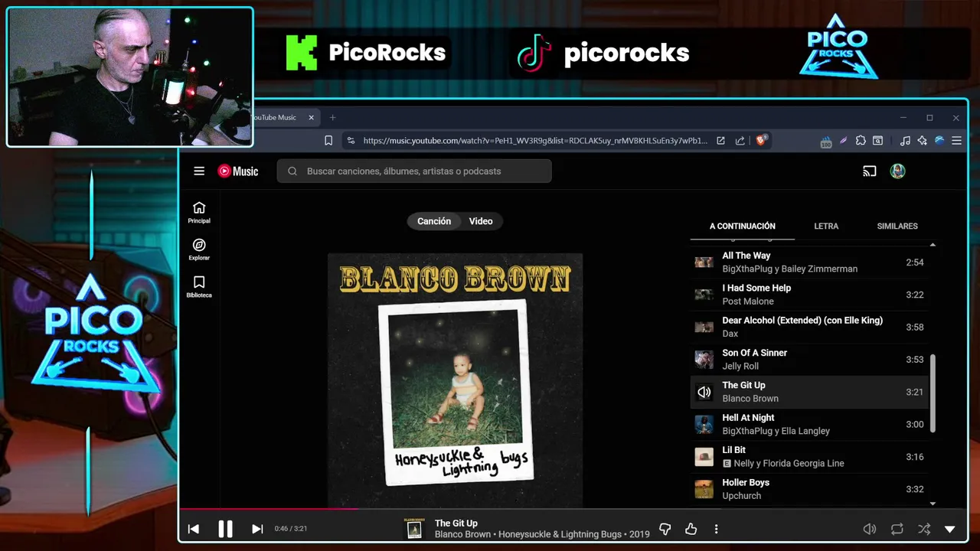Click currently playing The Git Up row
The width and height of the screenshot is (980, 551).
coord(809,392)
